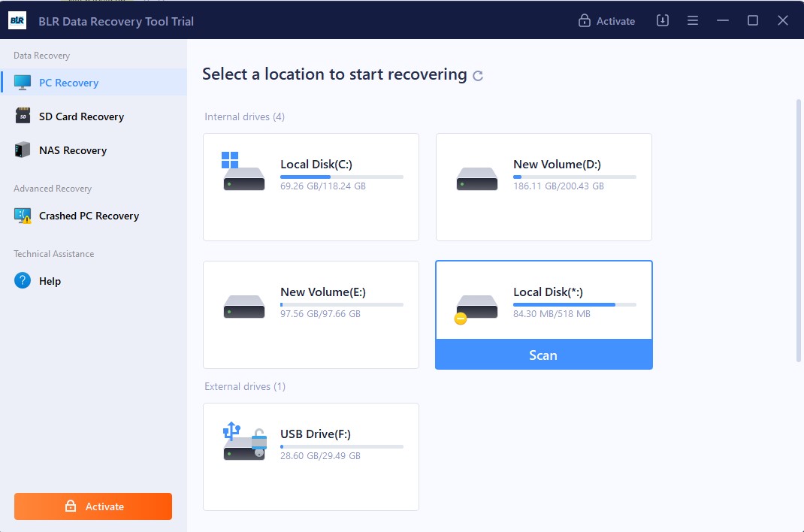Click the NAS Recovery server icon

tap(23, 150)
